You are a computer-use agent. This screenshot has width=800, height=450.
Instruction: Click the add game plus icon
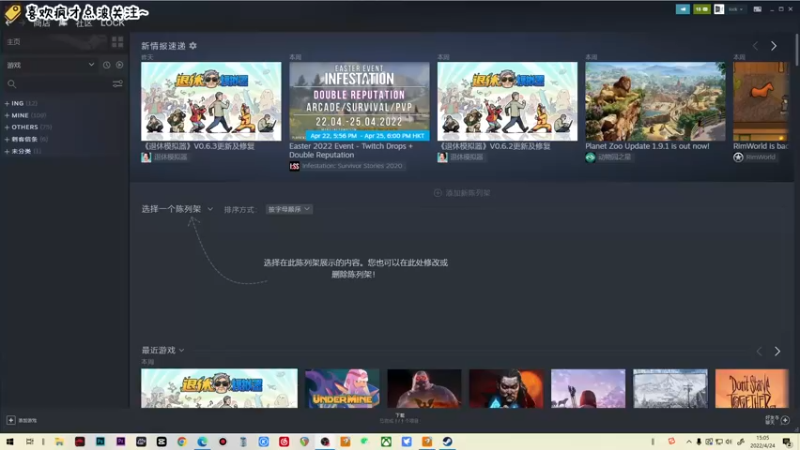coord(11,420)
